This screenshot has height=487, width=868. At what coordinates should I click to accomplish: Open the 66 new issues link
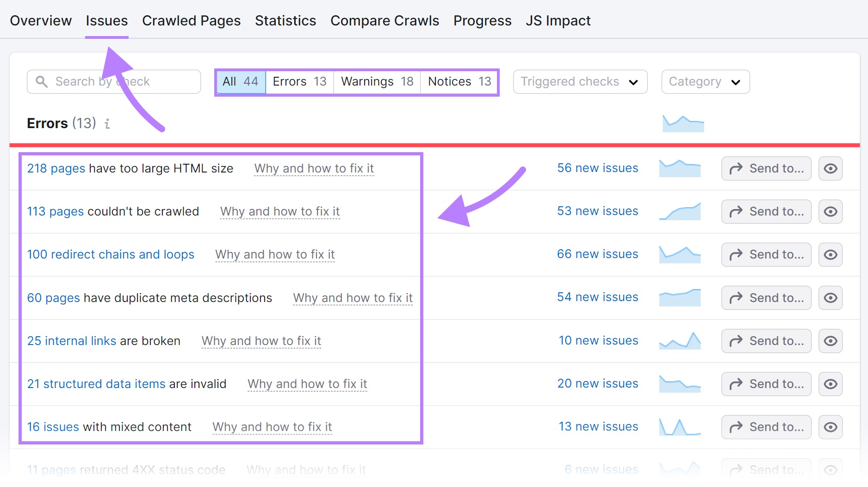click(597, 254)
